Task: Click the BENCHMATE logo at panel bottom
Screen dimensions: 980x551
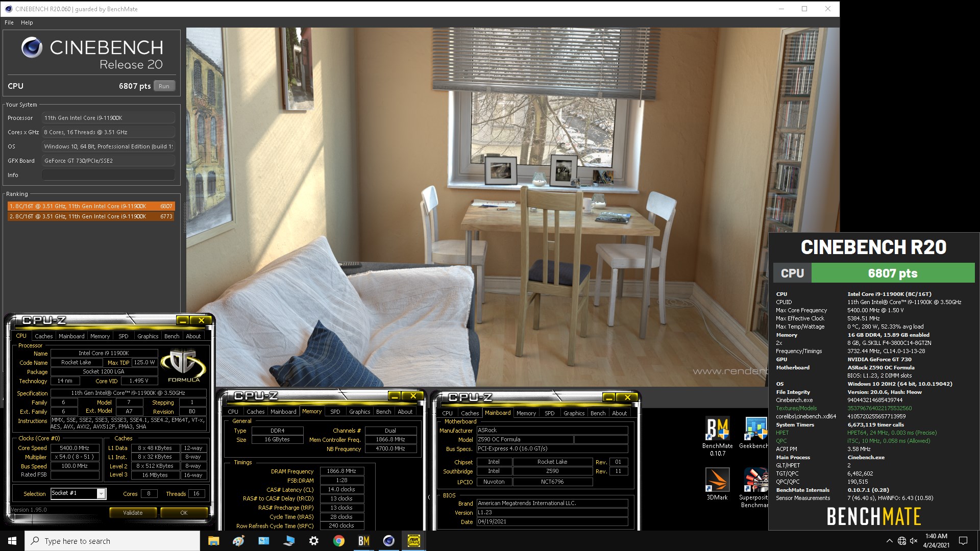Action: [x=873, y=516]
